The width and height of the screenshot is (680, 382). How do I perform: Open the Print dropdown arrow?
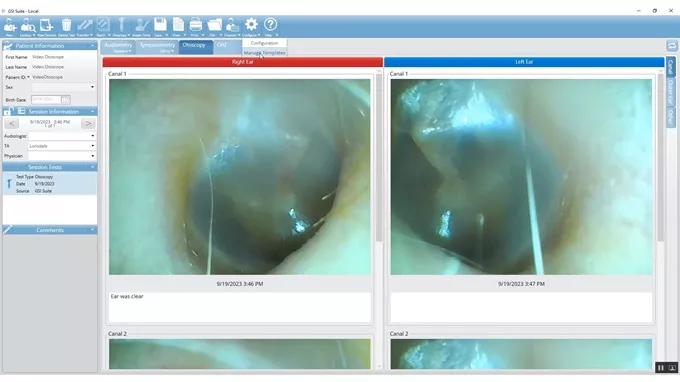203,35
